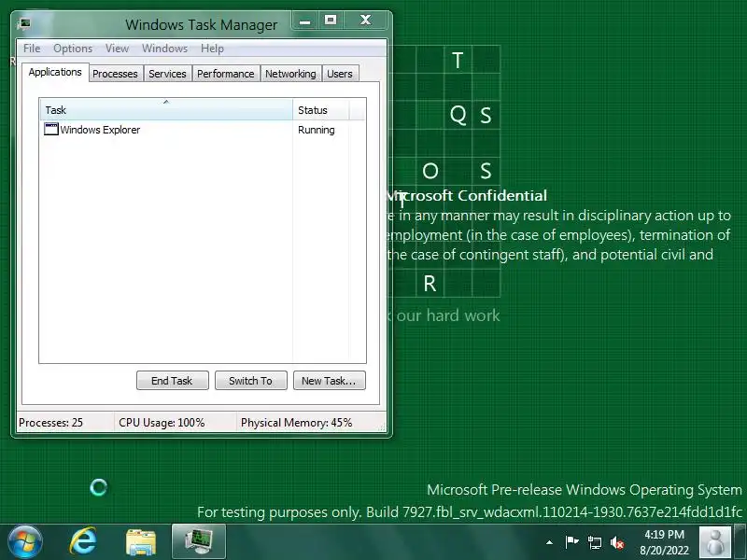This screenshot has height=560, width=747.
Task: Show hidden notification area icons
Action: tap(549, 542)
